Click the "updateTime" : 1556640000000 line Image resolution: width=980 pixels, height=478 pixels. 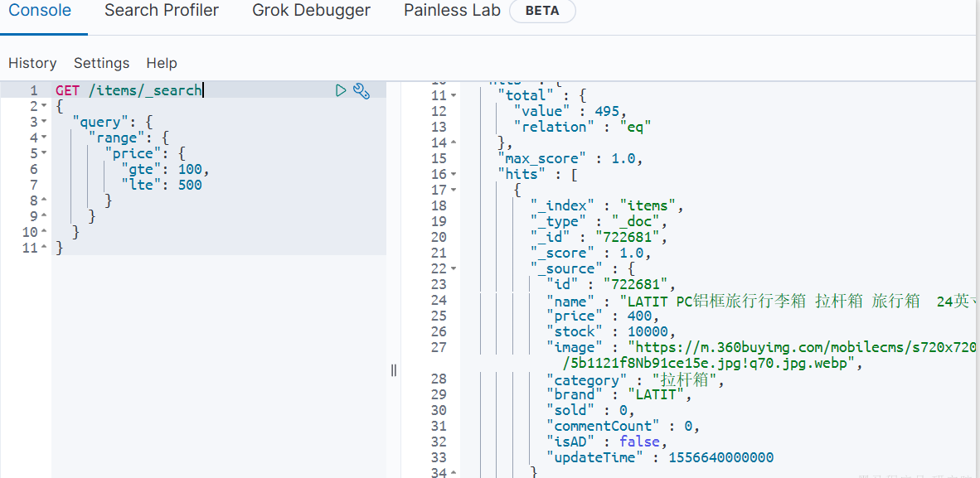[x=660, y=458]
